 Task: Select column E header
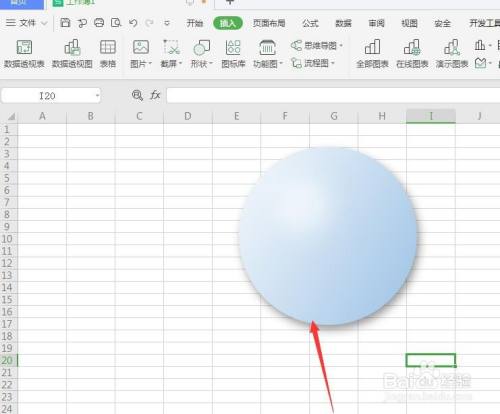(237, 116)
